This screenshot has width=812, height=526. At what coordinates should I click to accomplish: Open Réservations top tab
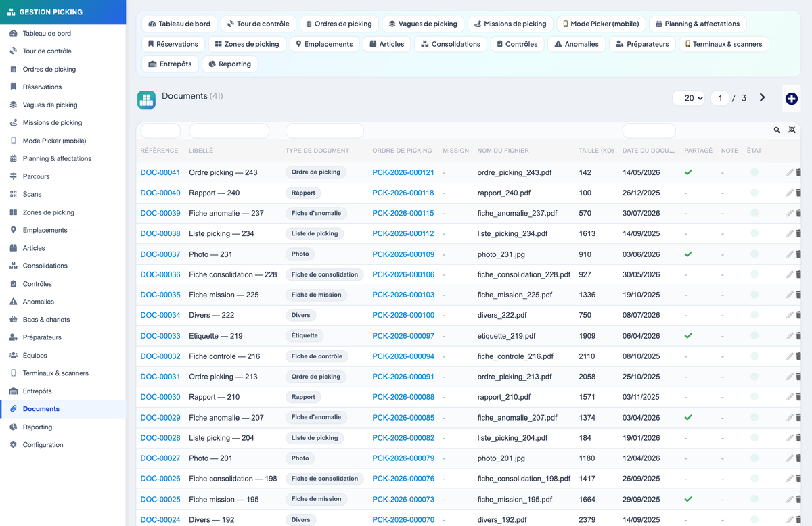[173, 44]
